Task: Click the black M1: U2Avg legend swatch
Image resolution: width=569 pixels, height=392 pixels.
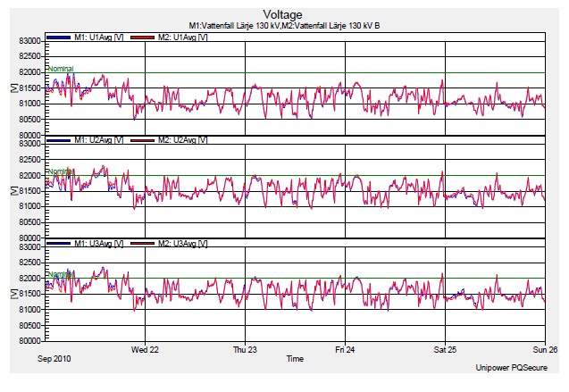Action: pyautogui.click(x=59, y=140)
